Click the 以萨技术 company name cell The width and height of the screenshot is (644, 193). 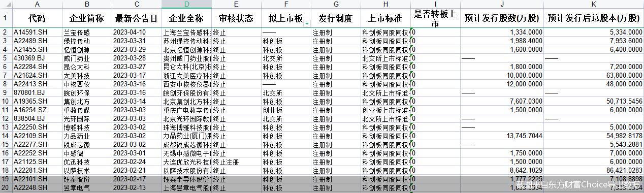[86, 171]
